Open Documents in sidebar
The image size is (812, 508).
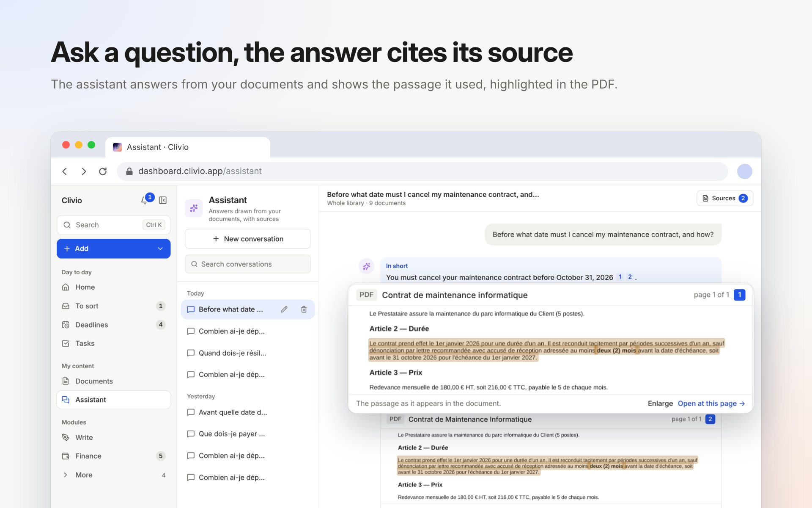pyautogui.click(x=113, y=381)
